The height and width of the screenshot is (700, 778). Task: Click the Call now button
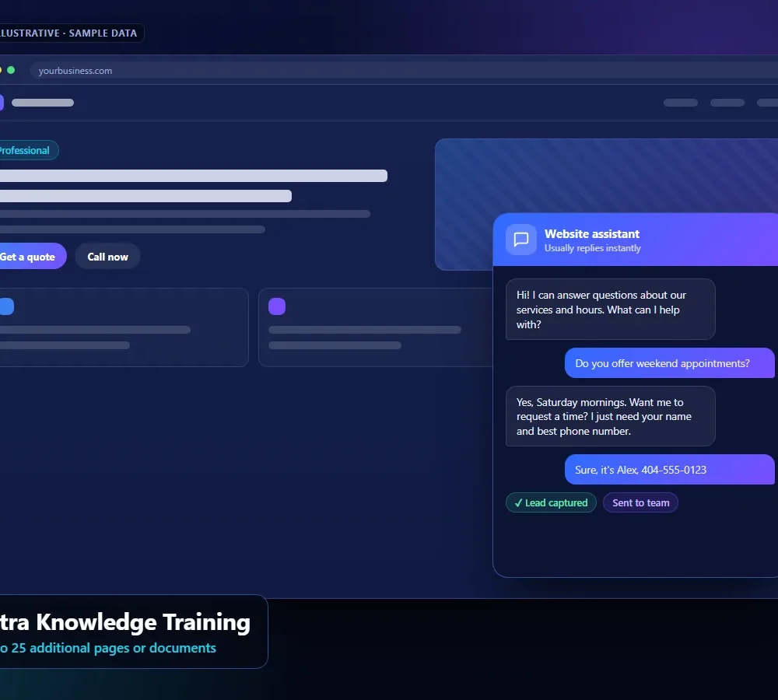coord(107,257)
